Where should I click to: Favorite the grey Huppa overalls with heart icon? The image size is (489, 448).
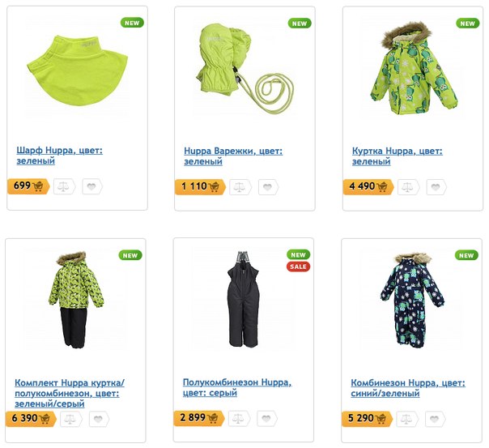pyautogui.click(x=267, y=418)
